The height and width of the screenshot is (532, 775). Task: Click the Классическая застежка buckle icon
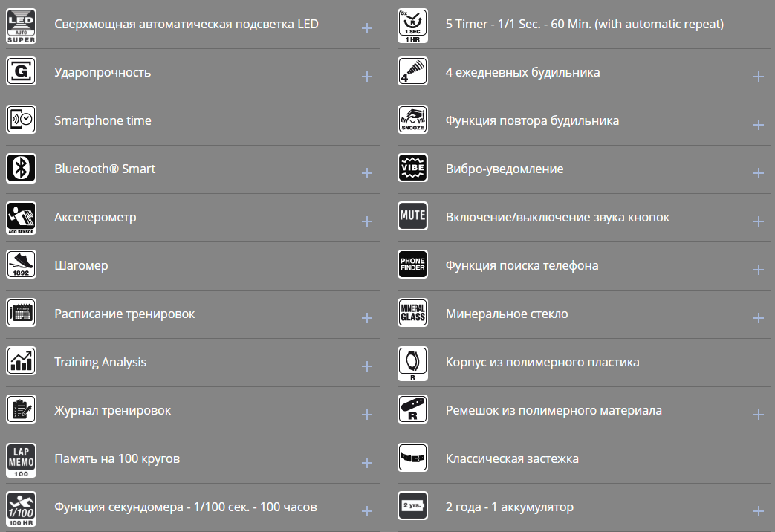[x=412, y=458]
